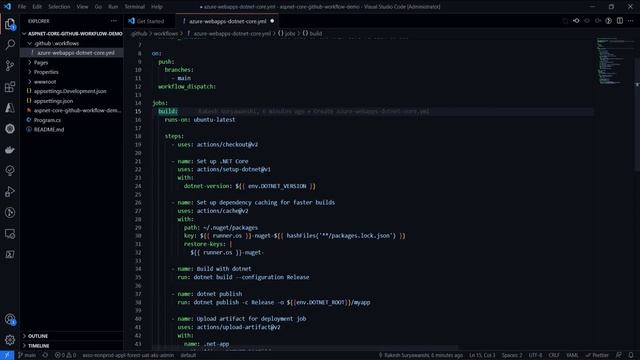Open the File menu

tap(22, 7)
